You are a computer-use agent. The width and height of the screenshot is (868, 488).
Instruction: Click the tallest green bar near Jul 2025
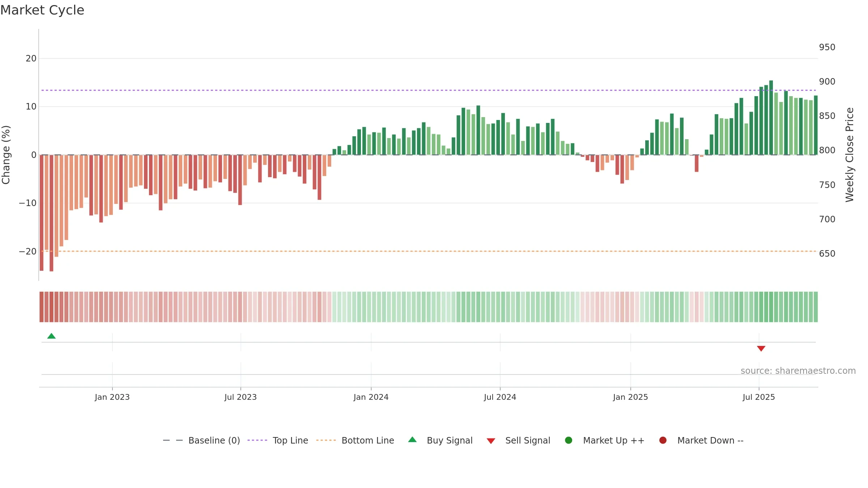tap(771, 117)
